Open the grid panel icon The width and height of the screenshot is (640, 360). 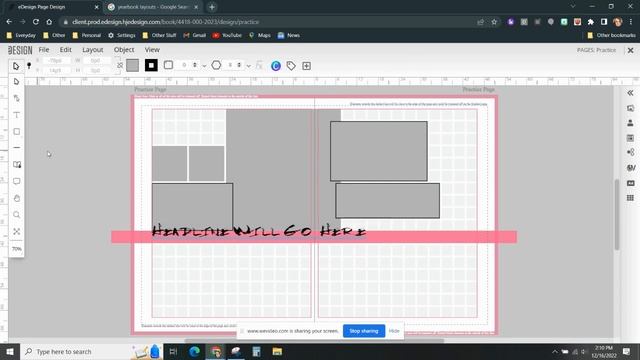click(x=630, y=198)
